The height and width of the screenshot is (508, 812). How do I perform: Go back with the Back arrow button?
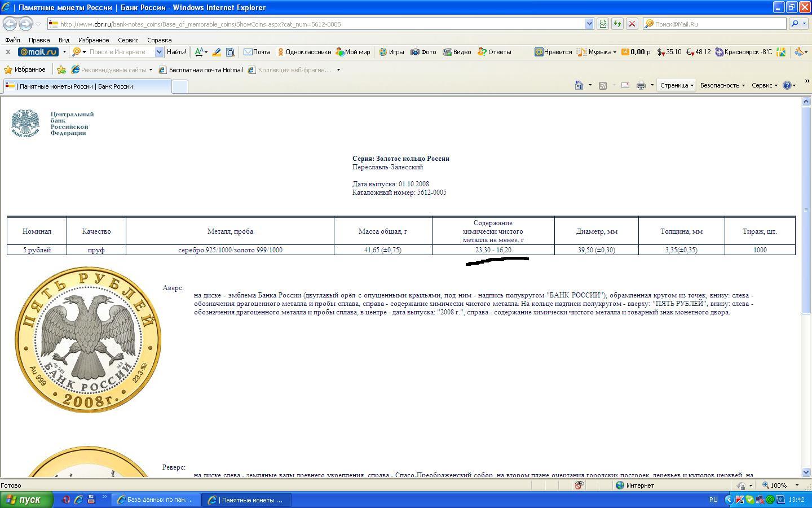click(10, 24)
